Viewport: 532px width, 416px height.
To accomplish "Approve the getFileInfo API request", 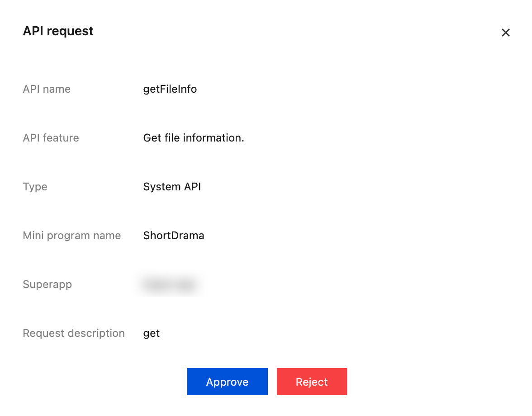I will 227,382.
